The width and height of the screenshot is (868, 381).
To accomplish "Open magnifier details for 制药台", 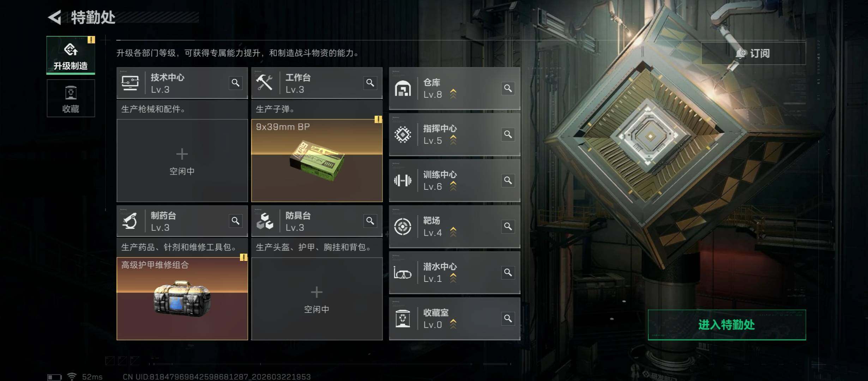I will [235, 221].
